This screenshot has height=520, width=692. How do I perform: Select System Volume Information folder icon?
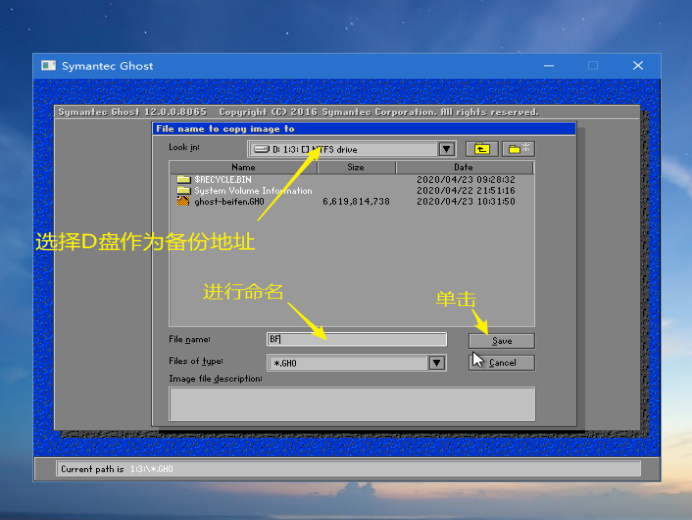[x=183, y=190]
